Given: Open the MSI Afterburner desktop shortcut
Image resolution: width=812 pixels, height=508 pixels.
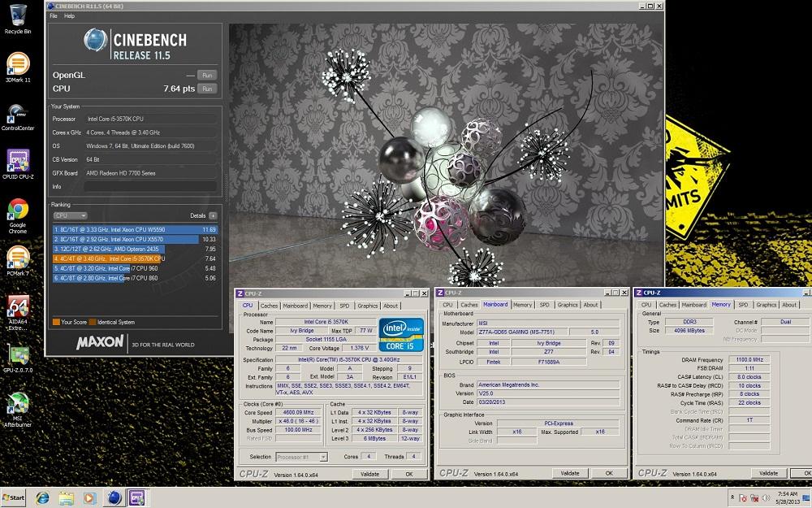Looking at the screenshot, I should 18,410.
